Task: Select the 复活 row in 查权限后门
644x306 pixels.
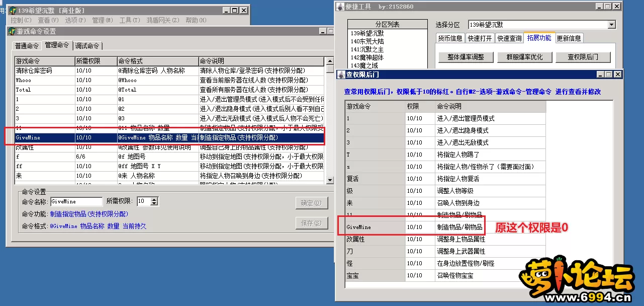Action: pyautogui.click(x=445, y=179)
